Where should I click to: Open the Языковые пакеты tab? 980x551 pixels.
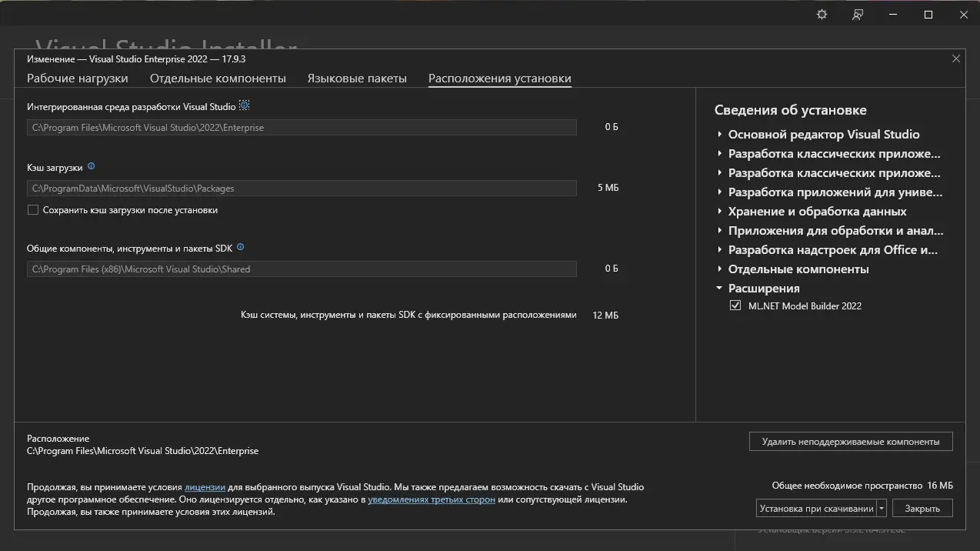357,78
